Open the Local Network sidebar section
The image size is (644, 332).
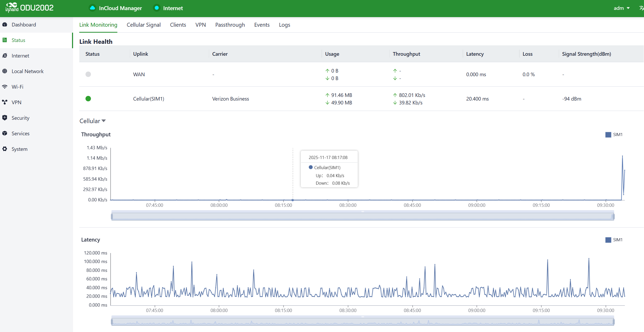coord(27,71)
